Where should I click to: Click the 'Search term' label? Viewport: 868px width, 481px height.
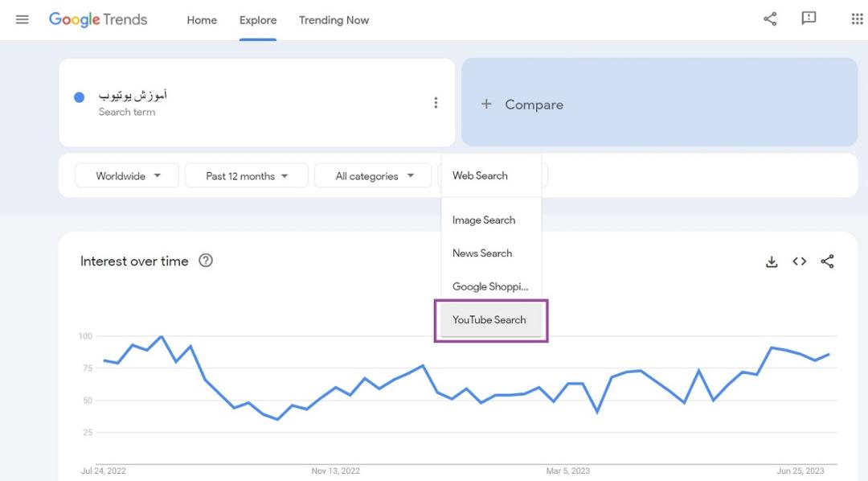tap(127, 112)
